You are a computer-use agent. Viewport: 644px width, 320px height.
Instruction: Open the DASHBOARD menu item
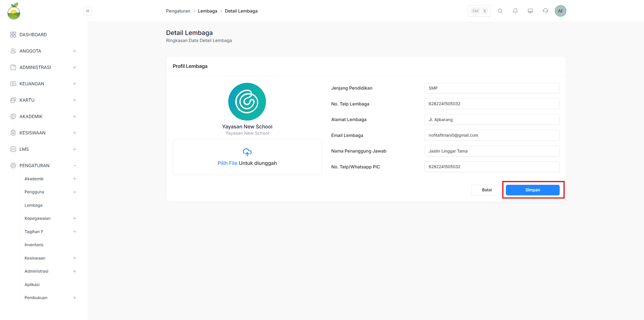(x=33, y=35)
